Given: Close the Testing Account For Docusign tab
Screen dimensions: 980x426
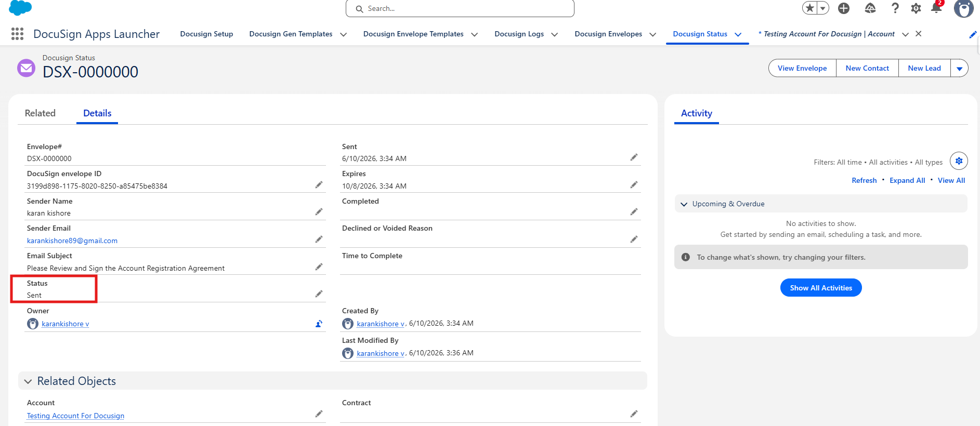Looking at the screenshot, I should (x=919, y=34).
